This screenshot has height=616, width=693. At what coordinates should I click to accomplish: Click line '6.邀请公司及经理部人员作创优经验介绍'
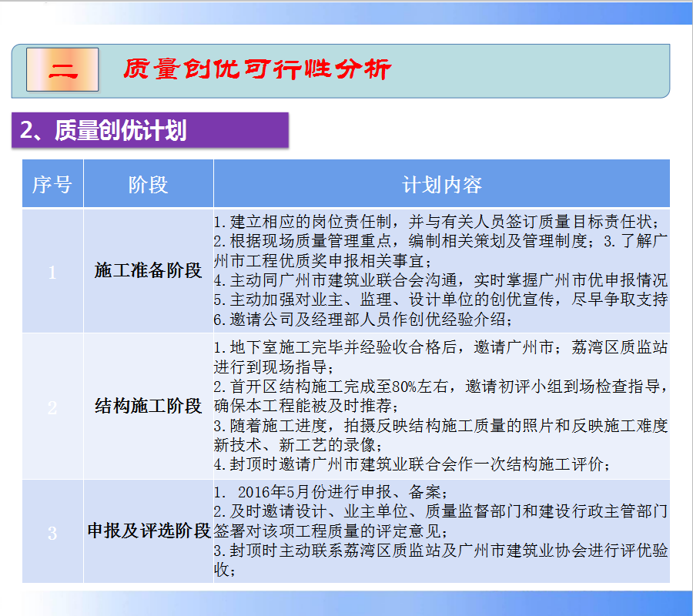click(x=363, y=319)
